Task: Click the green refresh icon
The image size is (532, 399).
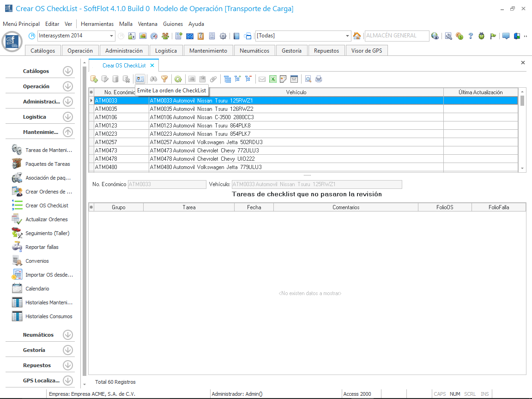Action: pos(178,79)
